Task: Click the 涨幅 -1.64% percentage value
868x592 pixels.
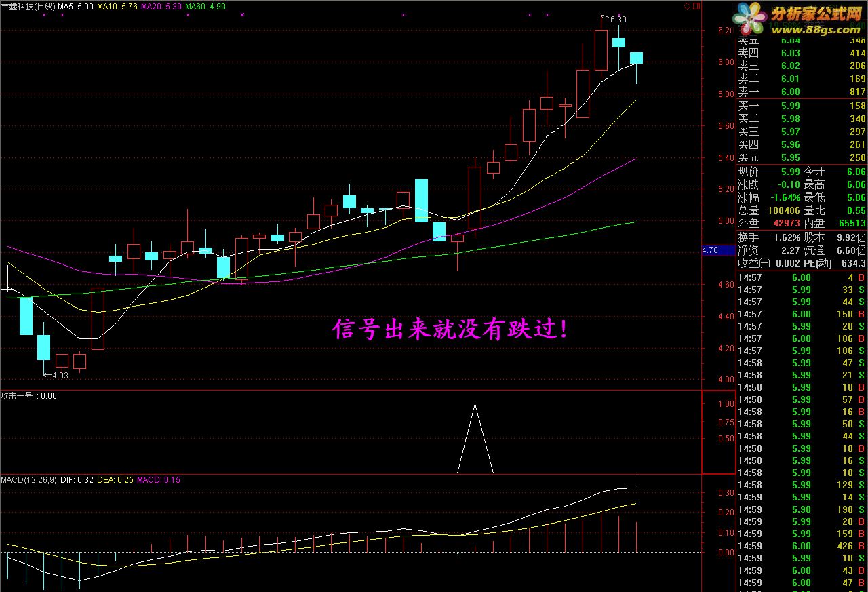Action: point(784,197)
